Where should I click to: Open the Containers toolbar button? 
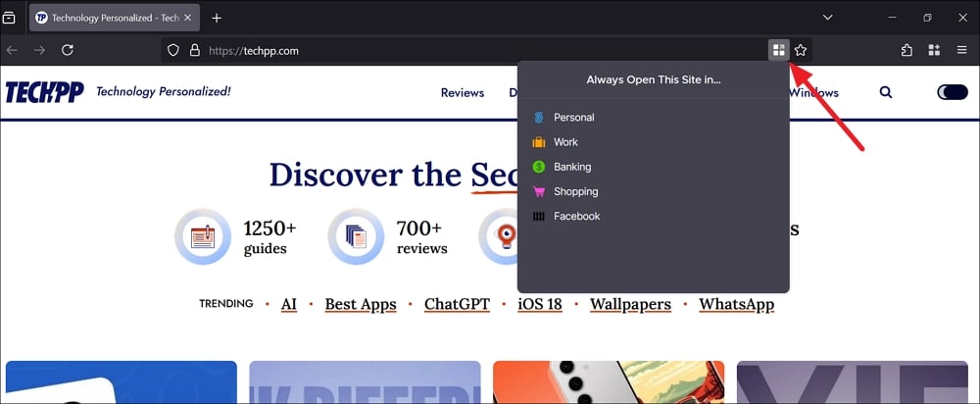click(934, 50)
